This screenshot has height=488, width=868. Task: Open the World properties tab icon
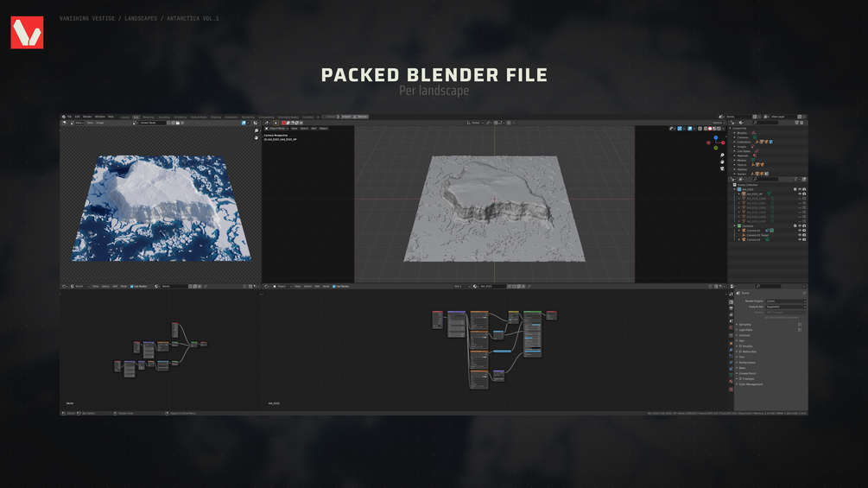pos(732,327)
